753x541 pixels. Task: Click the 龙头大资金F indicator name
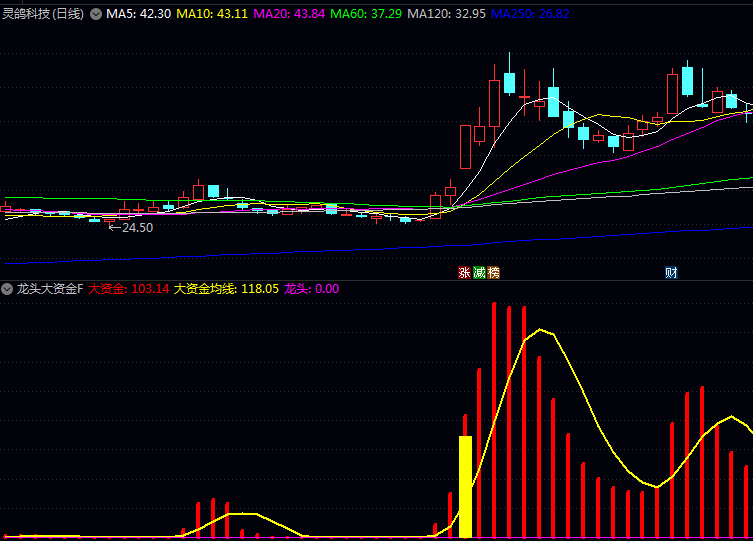coord(50,289)
